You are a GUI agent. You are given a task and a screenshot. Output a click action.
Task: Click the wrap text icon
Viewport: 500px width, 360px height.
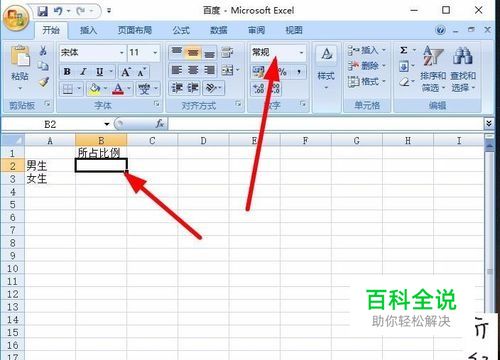tap(227, 52)
